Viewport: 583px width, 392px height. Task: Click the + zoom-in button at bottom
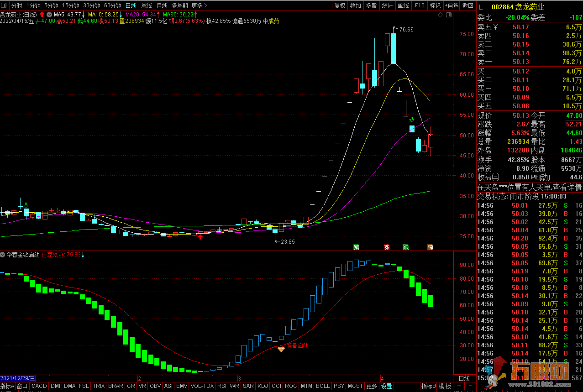(459, 386)
